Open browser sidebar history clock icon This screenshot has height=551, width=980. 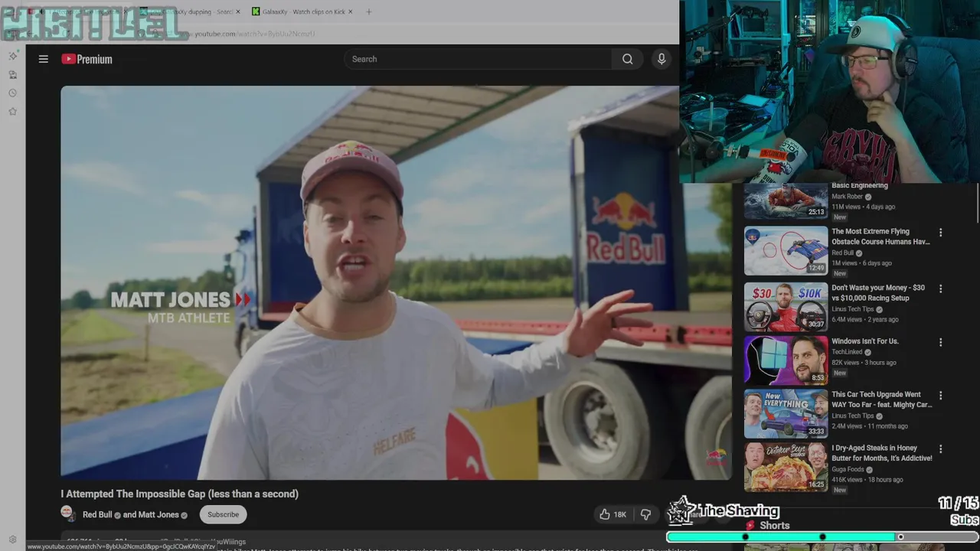(12, 93)
